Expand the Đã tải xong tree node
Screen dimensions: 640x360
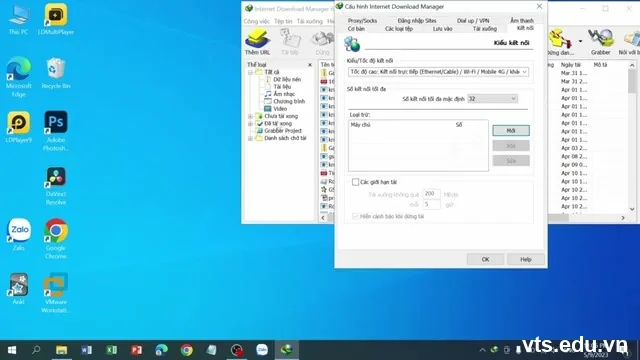[x=250, y=124]
